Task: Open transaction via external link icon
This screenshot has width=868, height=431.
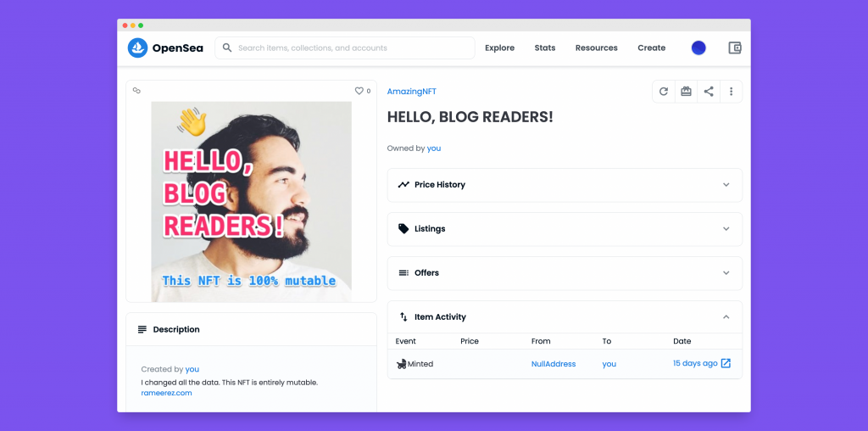Action: pos(726,363)
